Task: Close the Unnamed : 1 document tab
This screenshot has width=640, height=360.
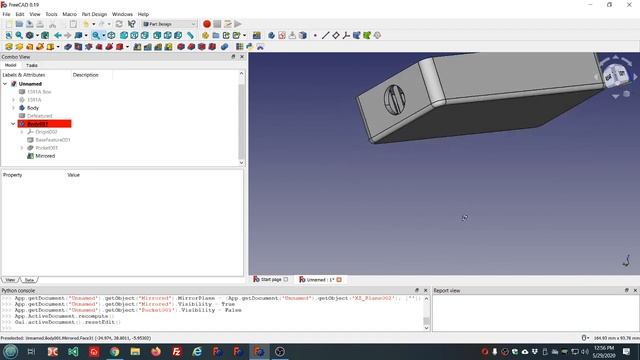Action: tap(339, 280)
